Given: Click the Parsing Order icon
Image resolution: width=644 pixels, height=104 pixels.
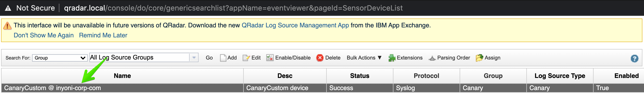Looking at the screenshot, I should tap(432, 58).
